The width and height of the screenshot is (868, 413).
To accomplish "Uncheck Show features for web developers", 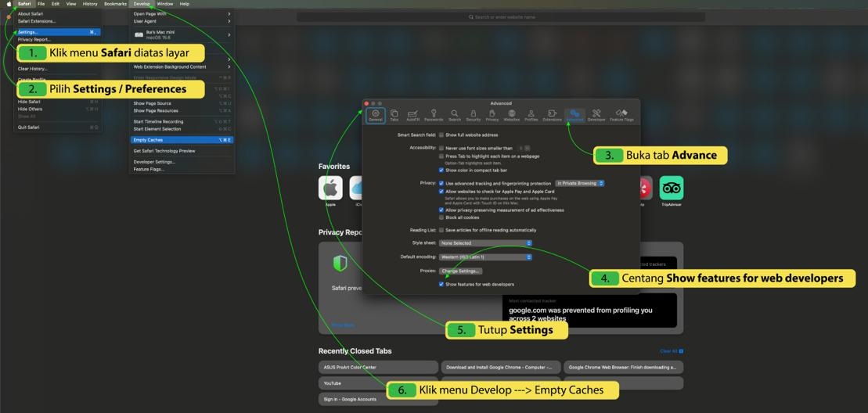I will 441,285.
